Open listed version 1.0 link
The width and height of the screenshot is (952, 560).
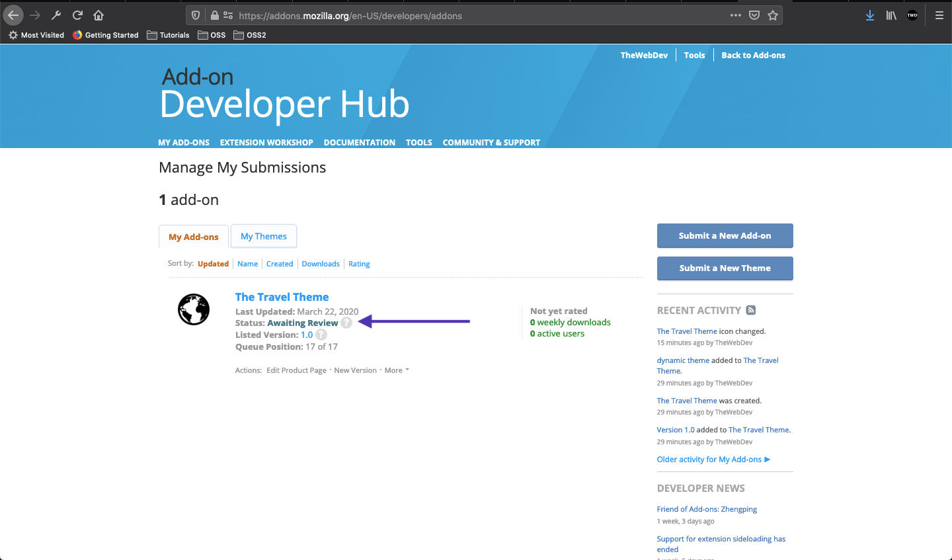point(307,335)
